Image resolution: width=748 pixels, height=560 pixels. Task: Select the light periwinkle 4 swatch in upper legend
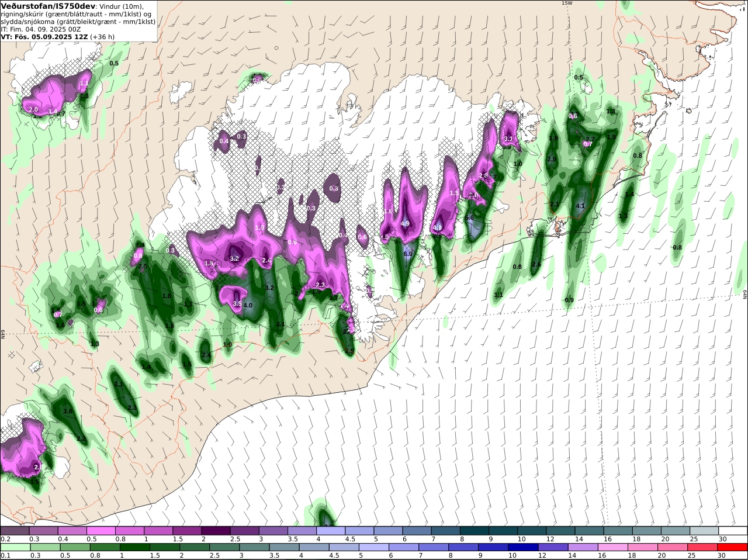pos(332,530)
